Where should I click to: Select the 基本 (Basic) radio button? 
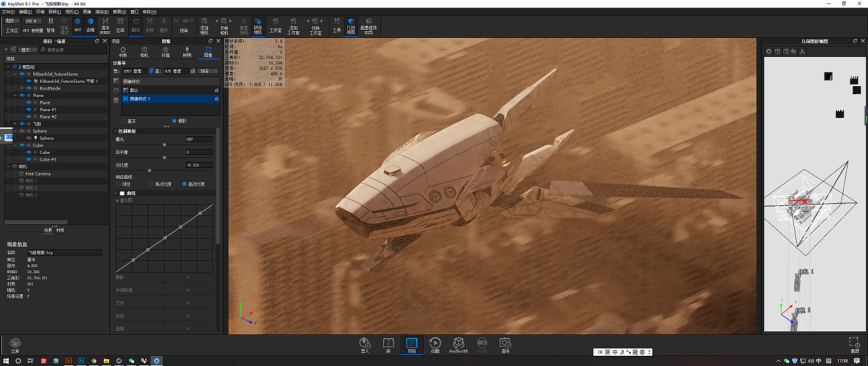point(123,121)
